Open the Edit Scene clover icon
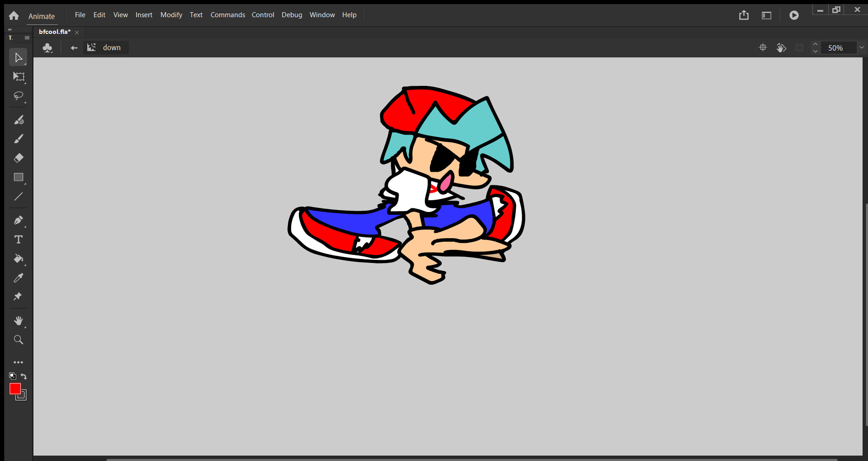868x461 pixels. coord(47,47)
